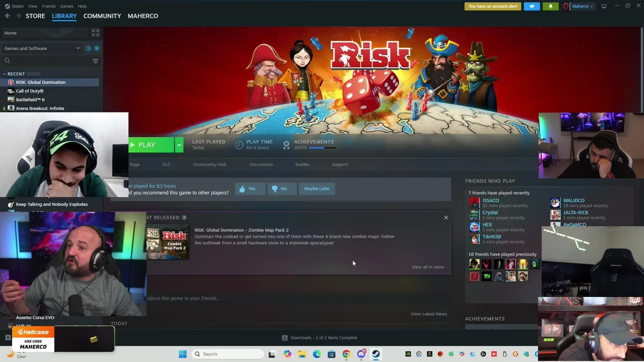Open the MAHERCO profile tab
Screen dimensions: 644x362
click(143, 16)
